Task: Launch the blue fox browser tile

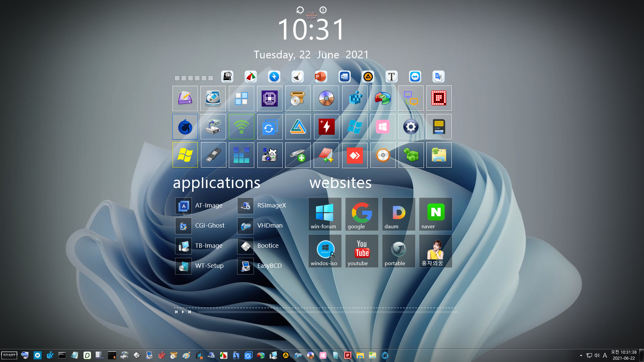Action: pyautogui.click(x=185, y=127)
